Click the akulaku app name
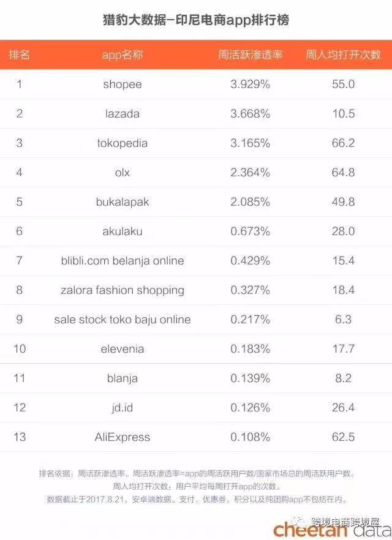The image size is (392, 540). 123,231
